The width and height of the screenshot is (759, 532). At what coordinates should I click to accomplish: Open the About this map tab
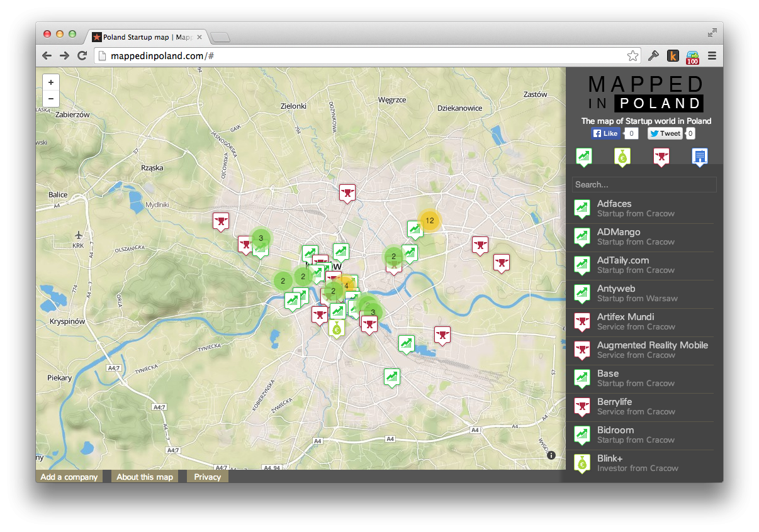(145, 477)
